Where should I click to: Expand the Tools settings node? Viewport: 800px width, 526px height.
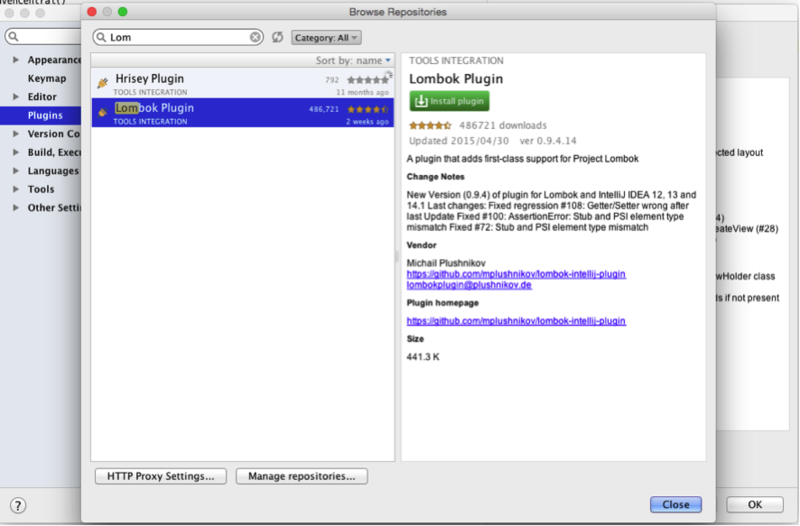[x=16, y=189]
